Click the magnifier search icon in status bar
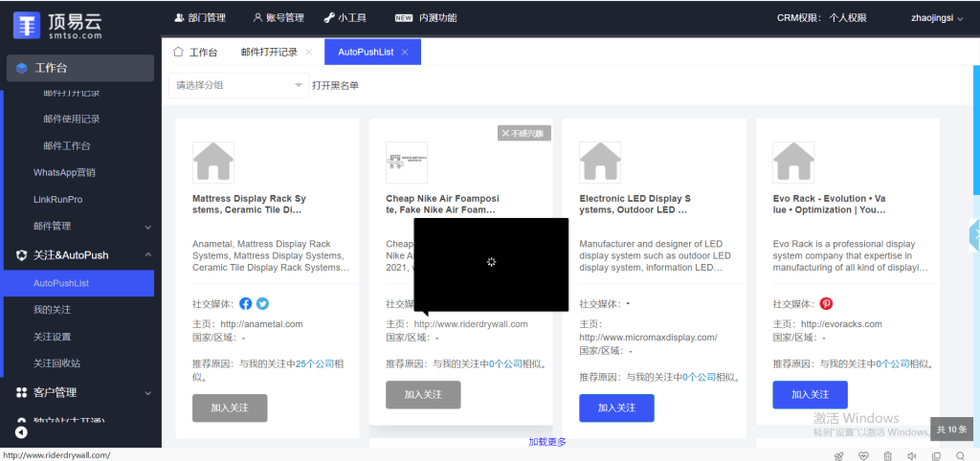Image resolution: width=980 pixels, height=461 pixels. [x=962, y=455]
